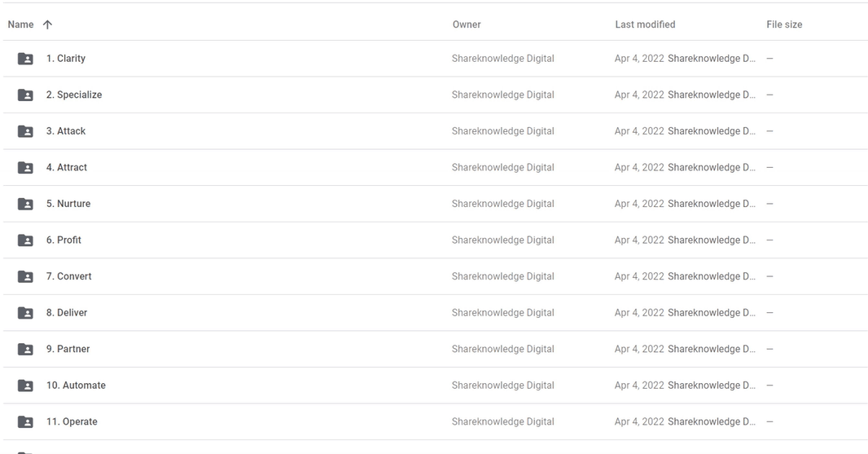Screen dimensions: 868x454
Task: Click the Owner column header
Action: coord(466,24)
